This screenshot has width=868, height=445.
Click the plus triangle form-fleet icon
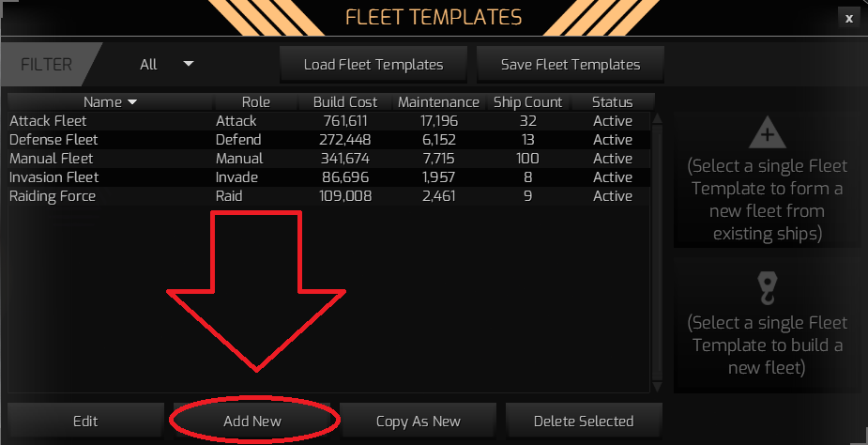(767, 134)
